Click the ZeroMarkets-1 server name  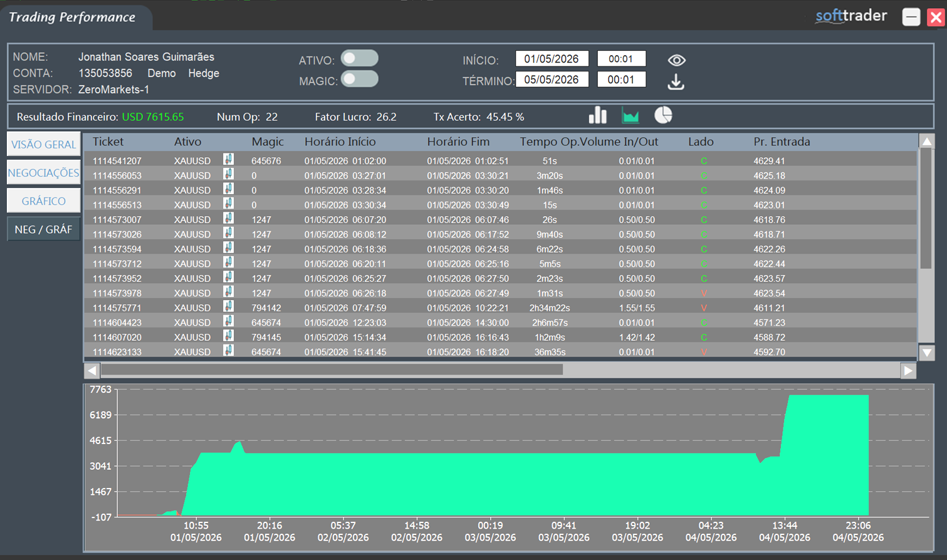113,90
